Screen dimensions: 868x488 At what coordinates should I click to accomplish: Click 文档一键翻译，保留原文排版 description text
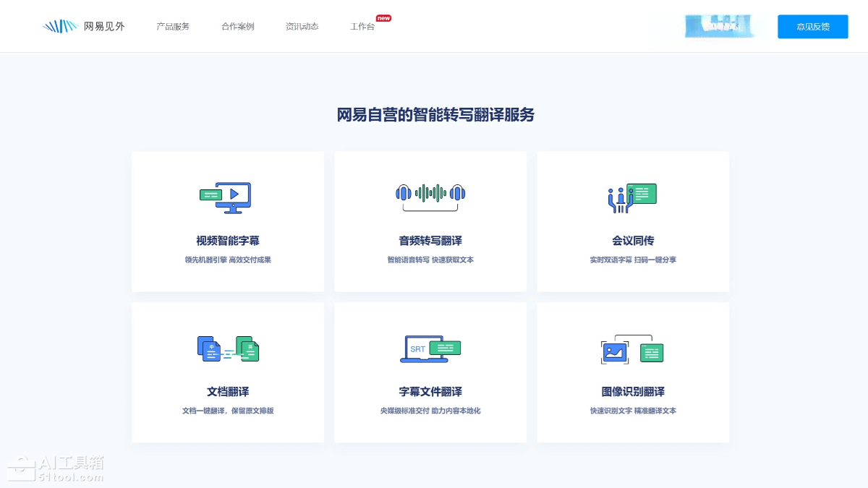pos(228,411)
